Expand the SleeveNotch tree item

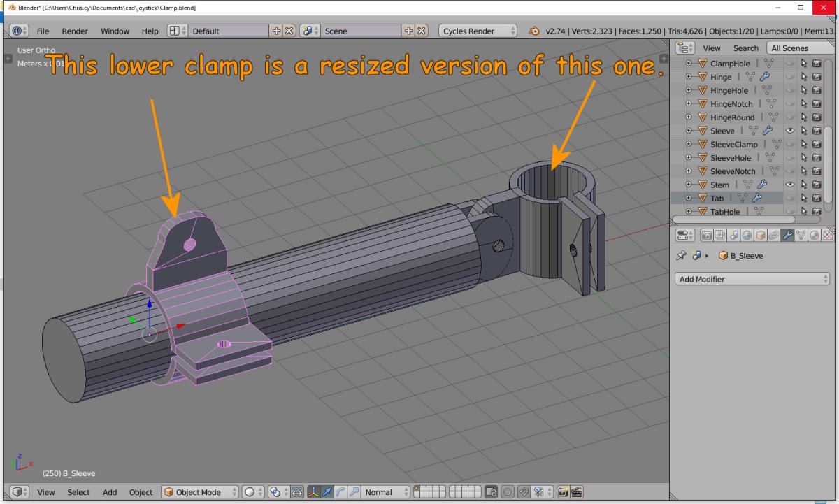click(x=689, y=171)
